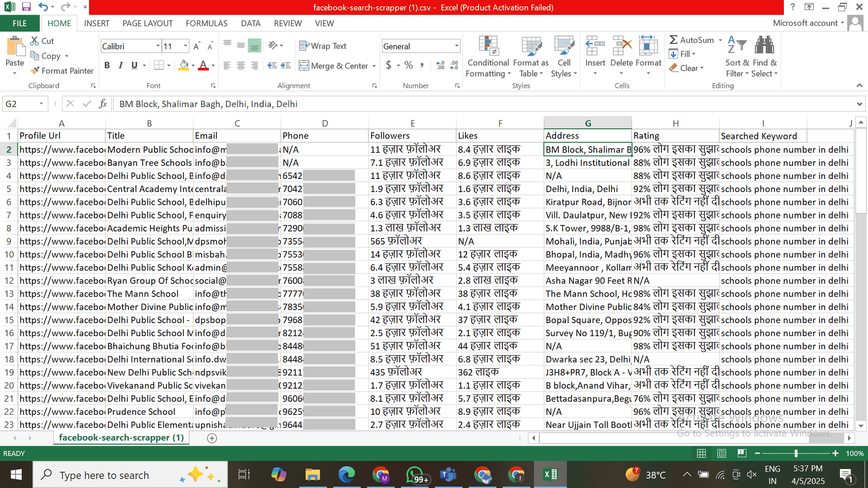Toggle Wrap Text for the cell

click(323, 46)
